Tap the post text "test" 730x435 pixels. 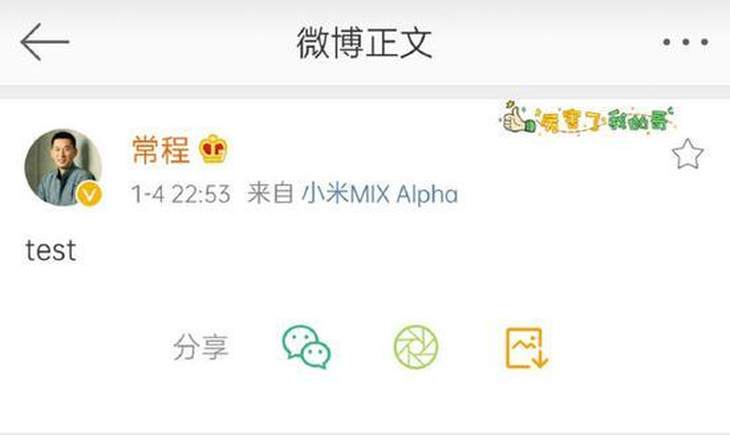coord(51,250)
